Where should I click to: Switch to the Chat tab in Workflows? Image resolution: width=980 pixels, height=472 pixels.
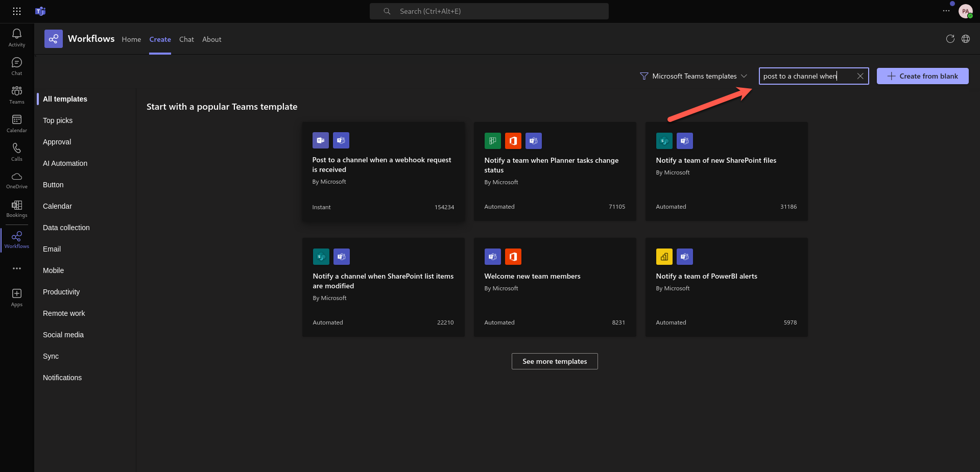point(186,39)
